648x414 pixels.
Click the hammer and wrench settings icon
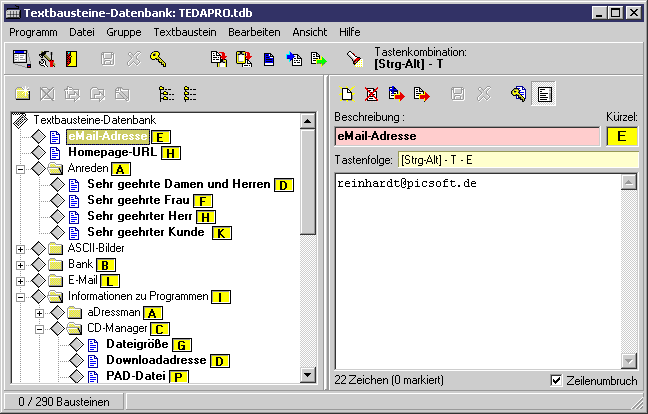tap(47, 59)
